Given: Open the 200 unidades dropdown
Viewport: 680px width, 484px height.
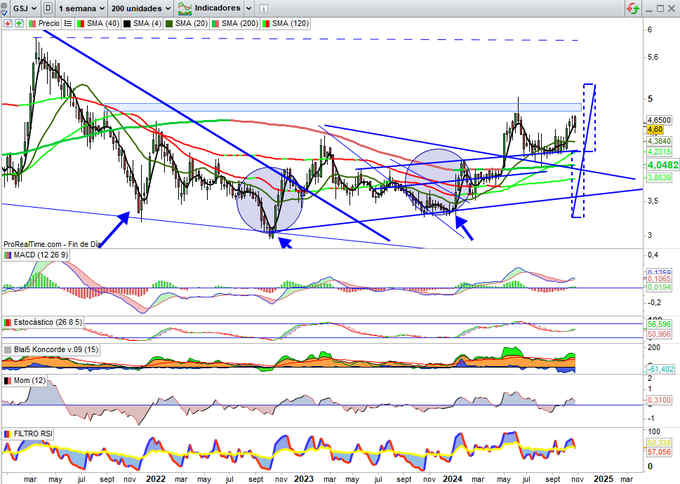Looking at the screenshot, I should (141, 8).
